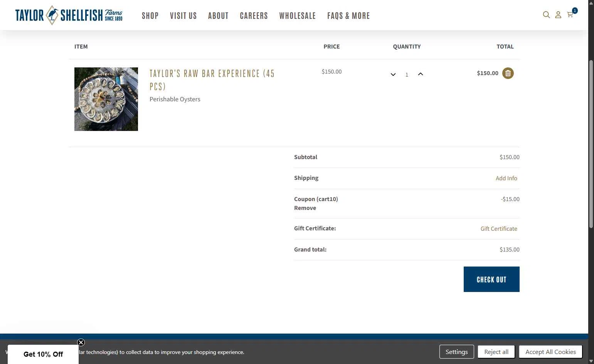Click the Get 10% Off offer

(x=43, y=354)
